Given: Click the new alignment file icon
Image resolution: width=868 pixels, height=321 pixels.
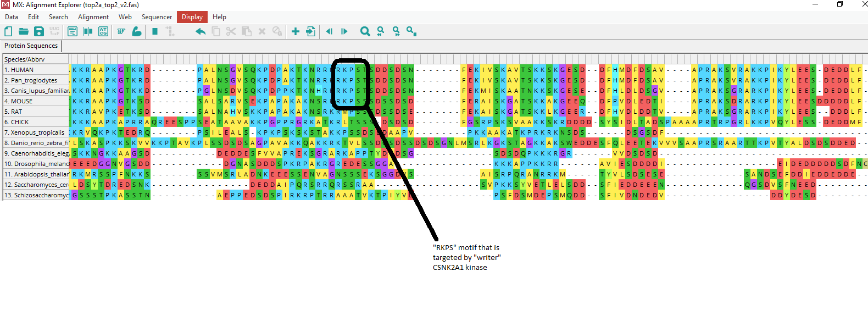Looking at the screenshot, I should point(8,32).
